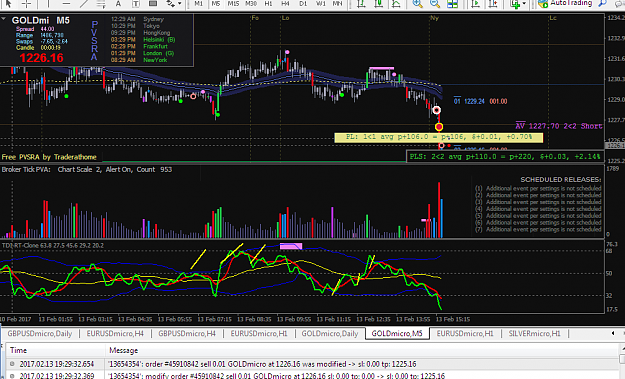Viewport: 625px width, 379px height.
Task: Pick the trendline drawing tool
Action: tap(84, 4)
